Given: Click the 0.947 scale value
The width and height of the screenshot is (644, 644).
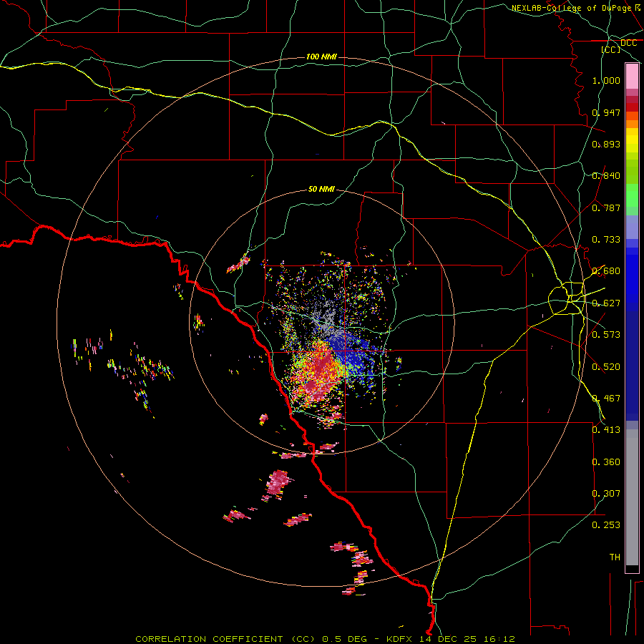Looking at the screenshot, I should [606, 112].
